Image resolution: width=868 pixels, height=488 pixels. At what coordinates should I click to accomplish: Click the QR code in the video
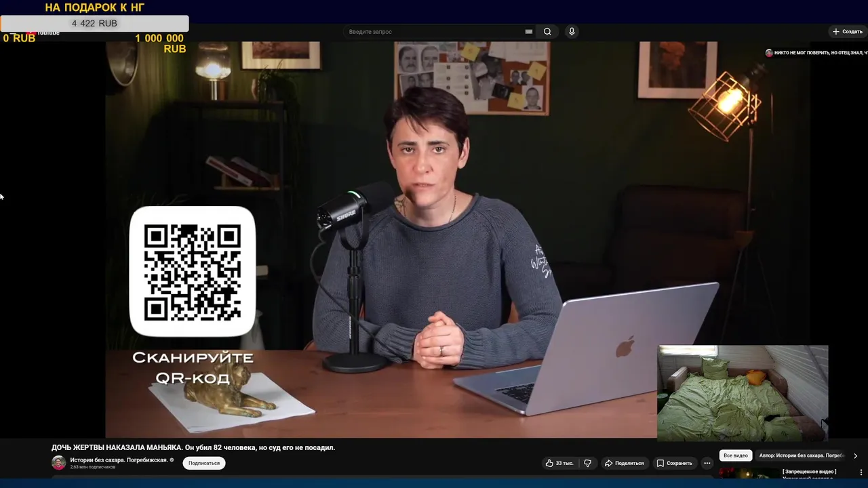pos(192,271)
